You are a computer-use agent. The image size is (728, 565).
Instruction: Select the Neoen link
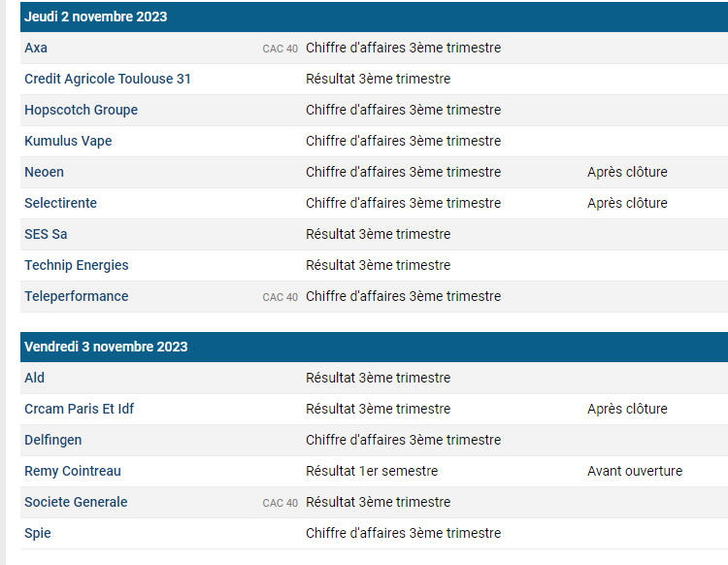click(44, 172)
